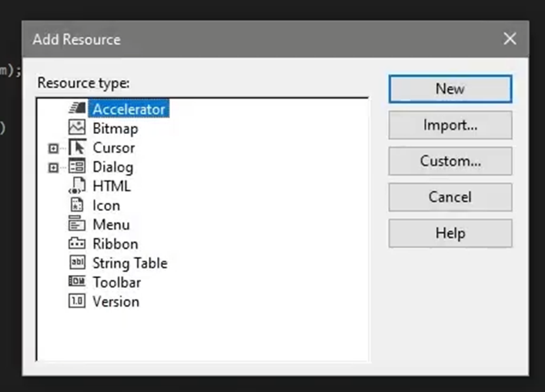
Task: Click the Accelerator resource icon
Action: (77, 109)
